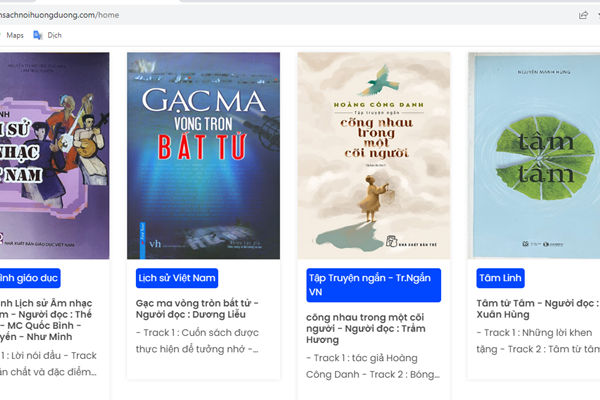Click text 'Track 1 : Cuốn sách được'
Image resolution: width=600 pixels, height=400 pixels.
[201, 333]
